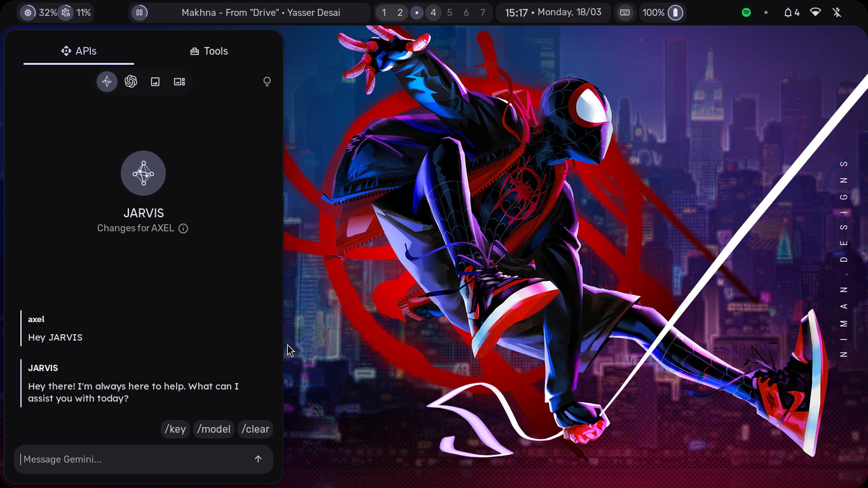The width and height of the screenshot is (868, 488).
Task: Insert the /key command chip
Action: pos(175,429)
